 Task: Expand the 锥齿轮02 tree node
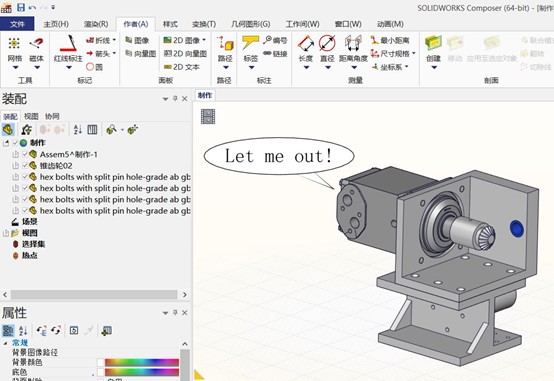[x=15, y=165]
